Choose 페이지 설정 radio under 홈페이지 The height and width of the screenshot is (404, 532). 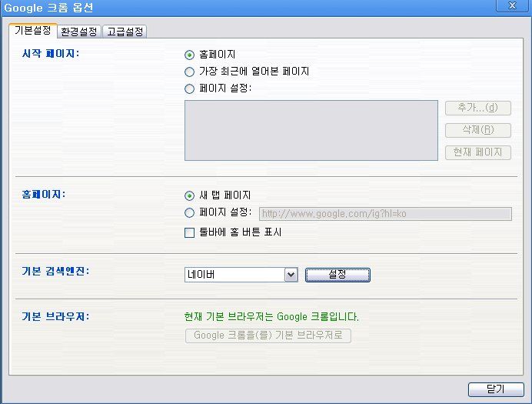click(x=189, y=213)
